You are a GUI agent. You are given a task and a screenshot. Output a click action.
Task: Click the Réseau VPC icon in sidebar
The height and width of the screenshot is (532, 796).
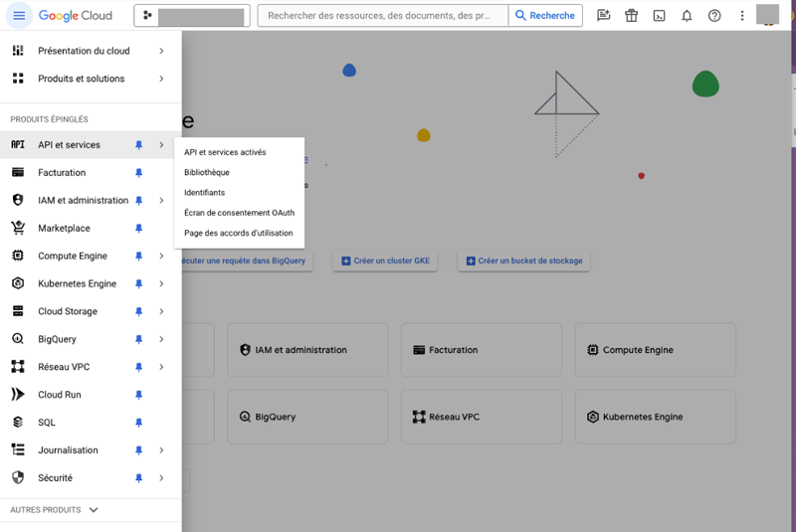[18, 367]
